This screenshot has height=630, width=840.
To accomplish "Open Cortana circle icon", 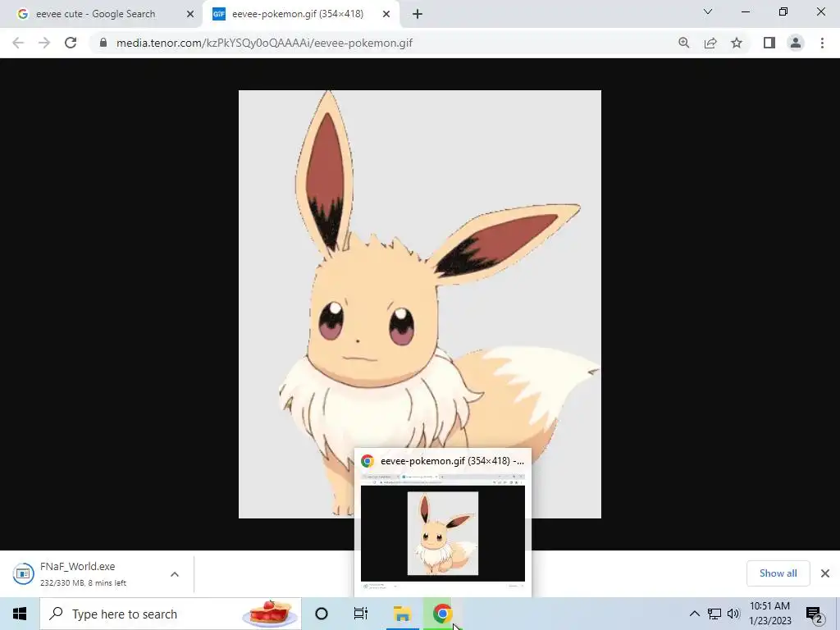I will (x=322, y=614).
